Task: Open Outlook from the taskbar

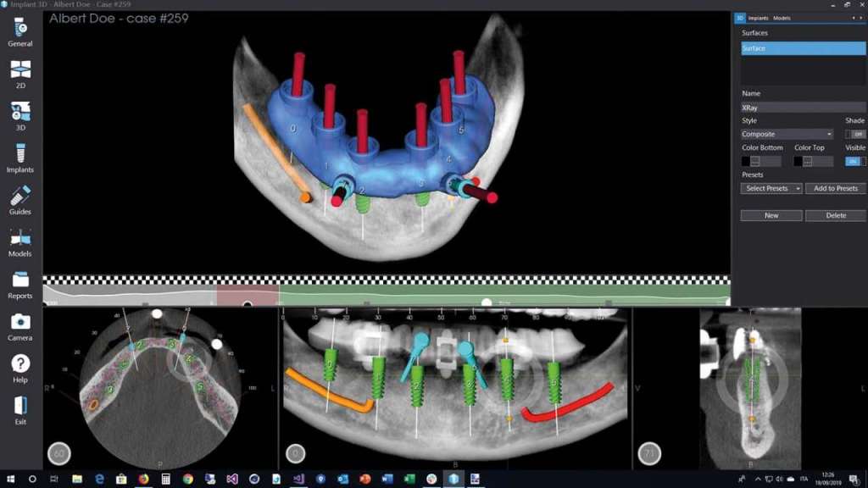Action: point(342,480)
